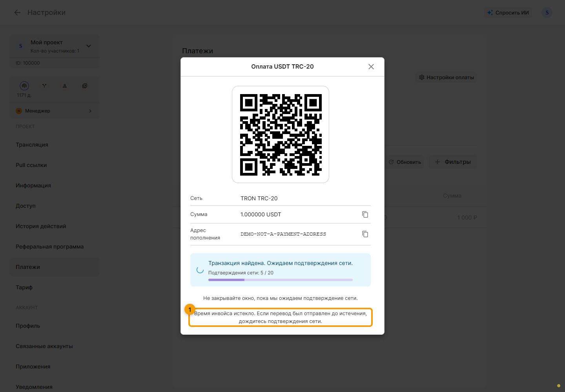The image size is (565, 392).
Task: Click the Сумма column header in the table
Action: [452, 196]
